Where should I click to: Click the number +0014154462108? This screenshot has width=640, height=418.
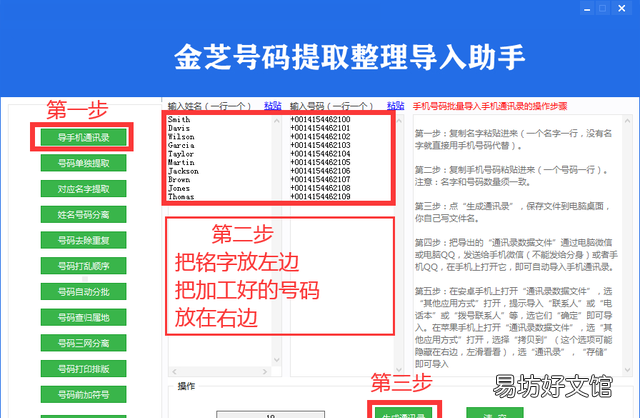[320, 188]
